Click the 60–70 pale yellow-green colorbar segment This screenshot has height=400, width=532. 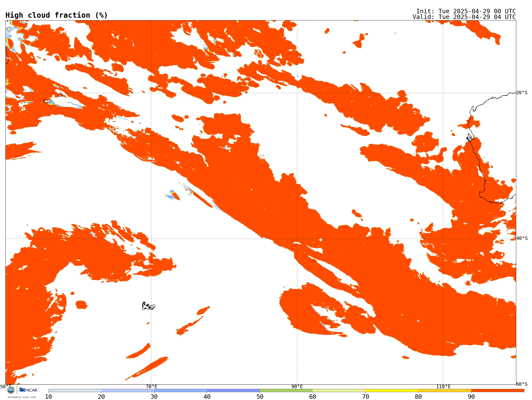339,391
